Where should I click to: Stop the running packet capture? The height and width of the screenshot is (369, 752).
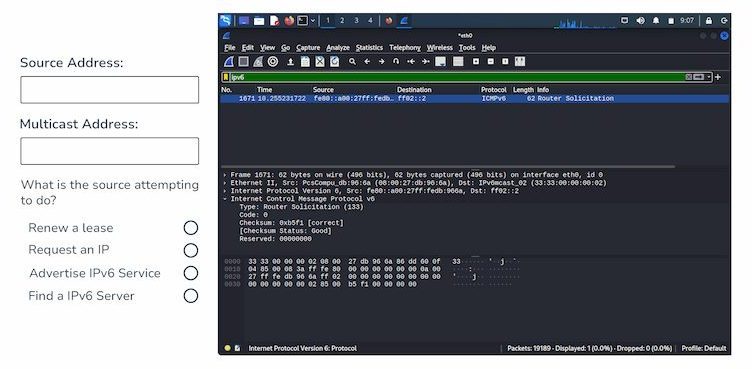244,61
